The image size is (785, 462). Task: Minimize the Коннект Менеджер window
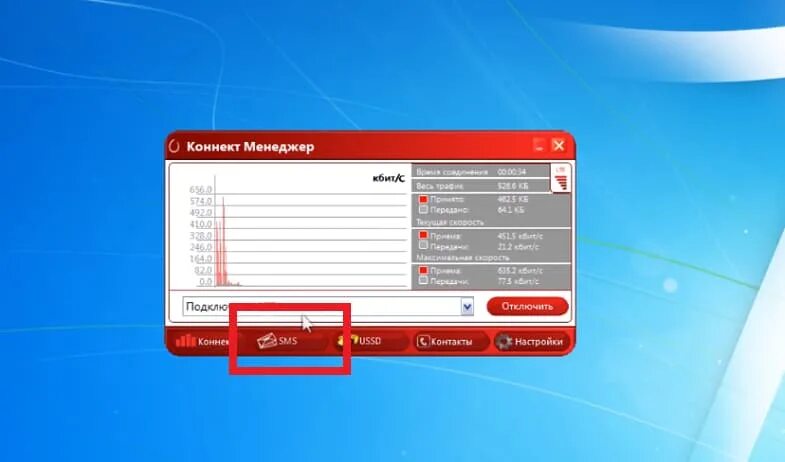(x=539, y=146)
